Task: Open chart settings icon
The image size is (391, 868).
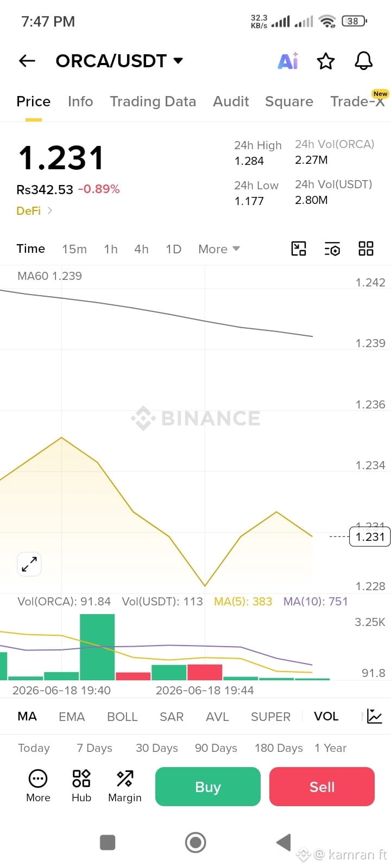Action: (332, 249)
